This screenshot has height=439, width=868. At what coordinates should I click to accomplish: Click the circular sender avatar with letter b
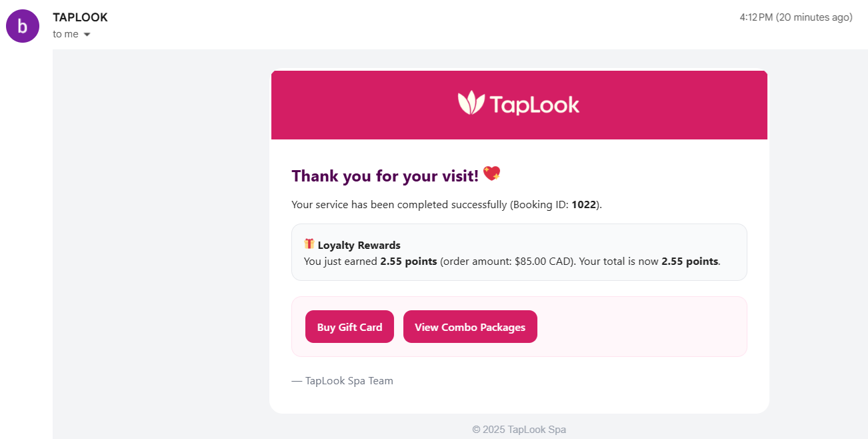[22, 25]
